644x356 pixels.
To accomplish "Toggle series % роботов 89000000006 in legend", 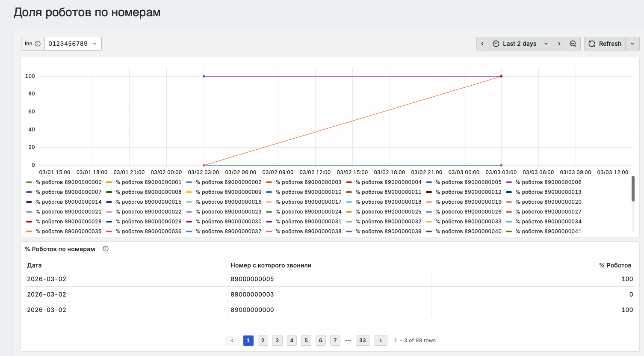I will [x=549, y=182].
